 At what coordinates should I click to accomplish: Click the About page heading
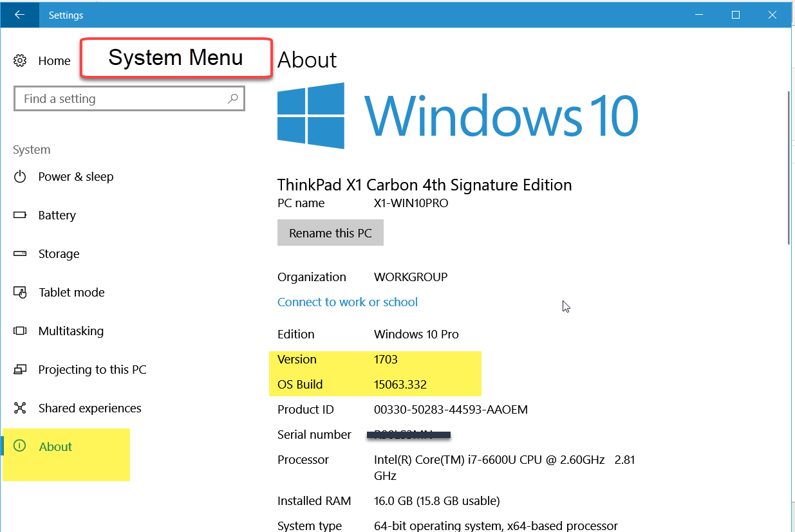coord(307,60)
